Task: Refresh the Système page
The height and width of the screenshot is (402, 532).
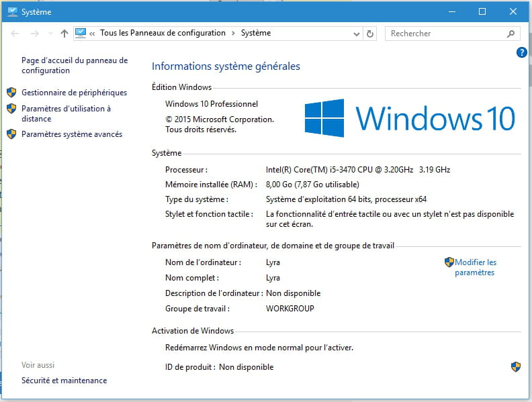Action: 370,34
